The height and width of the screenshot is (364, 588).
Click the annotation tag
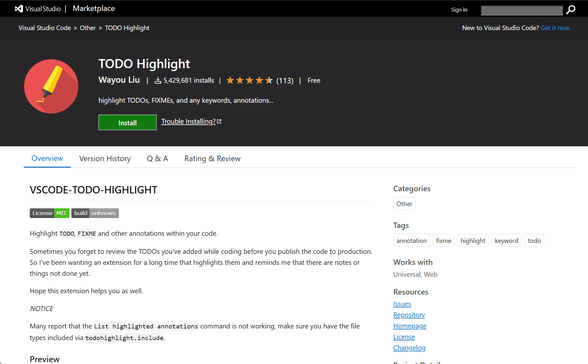coord(411,241)
